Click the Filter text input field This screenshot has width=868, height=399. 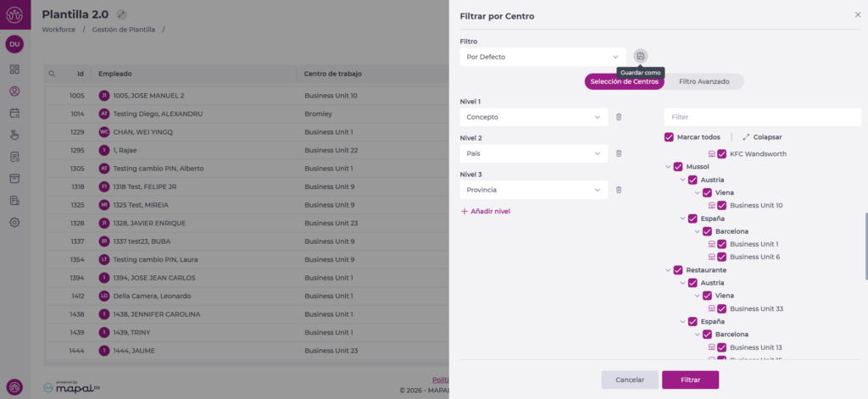tap(763, 117)
